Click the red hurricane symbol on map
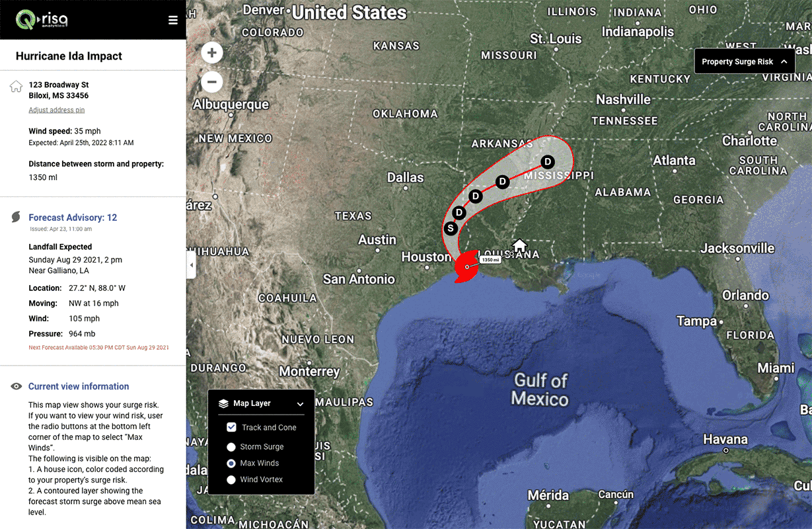 click(467, 267)
